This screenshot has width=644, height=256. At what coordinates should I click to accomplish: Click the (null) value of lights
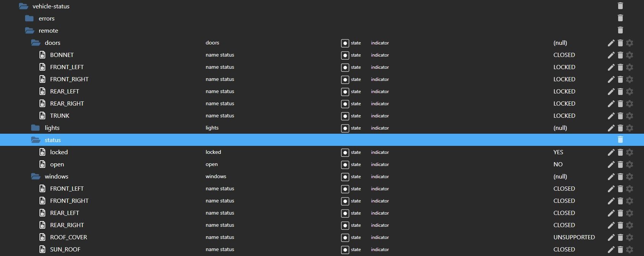[560, 128]
